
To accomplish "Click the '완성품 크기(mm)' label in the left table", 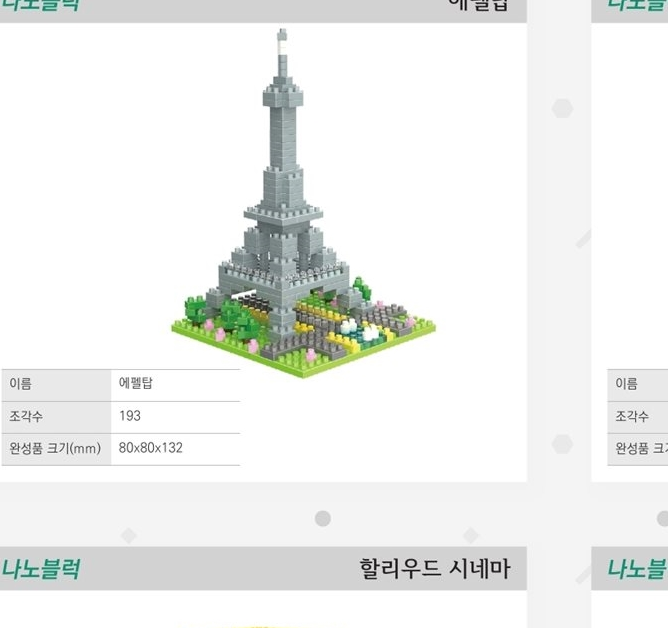I will [55, 448].
